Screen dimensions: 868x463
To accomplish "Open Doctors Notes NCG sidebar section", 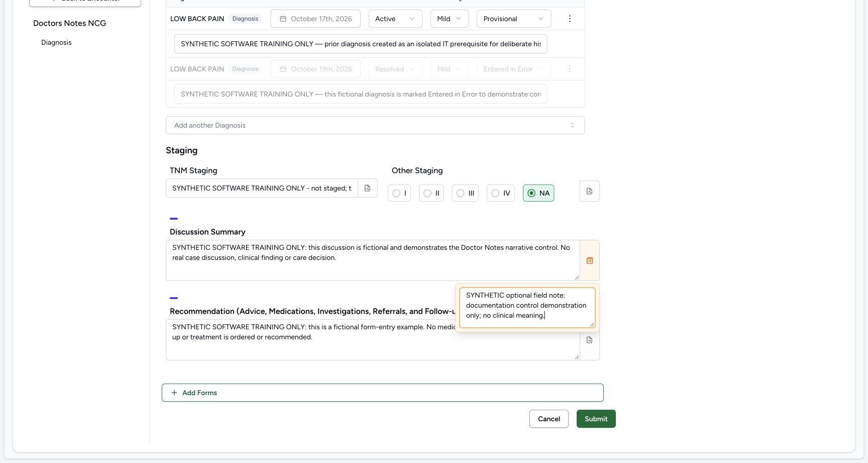I will click(x=70, y=23).
